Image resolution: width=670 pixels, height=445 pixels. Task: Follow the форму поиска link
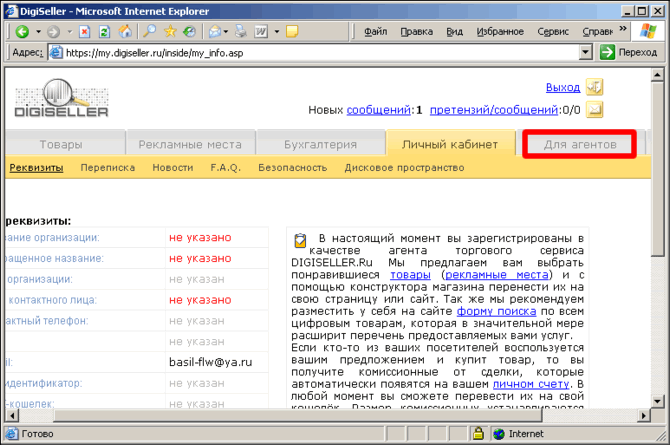pyautogui.click(x=496, y=311)
